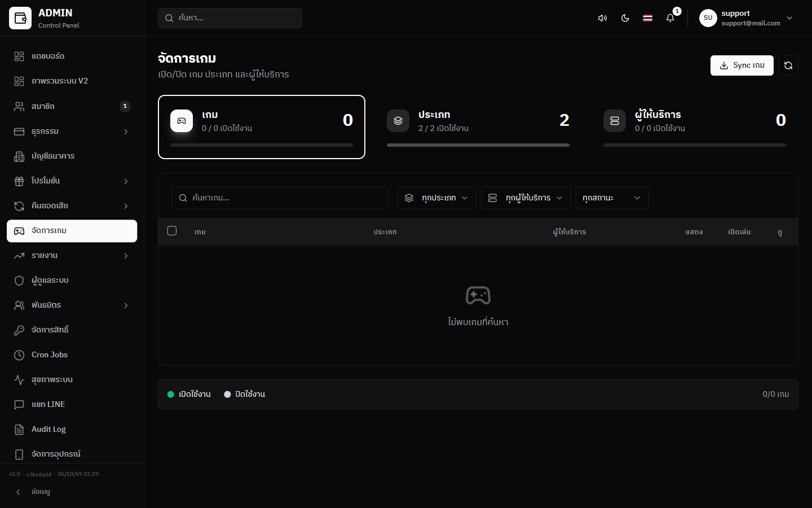Viewport: 812px width, 508px height.
Task: Click the Thai flag language icon
Action: tap(647, 18)
